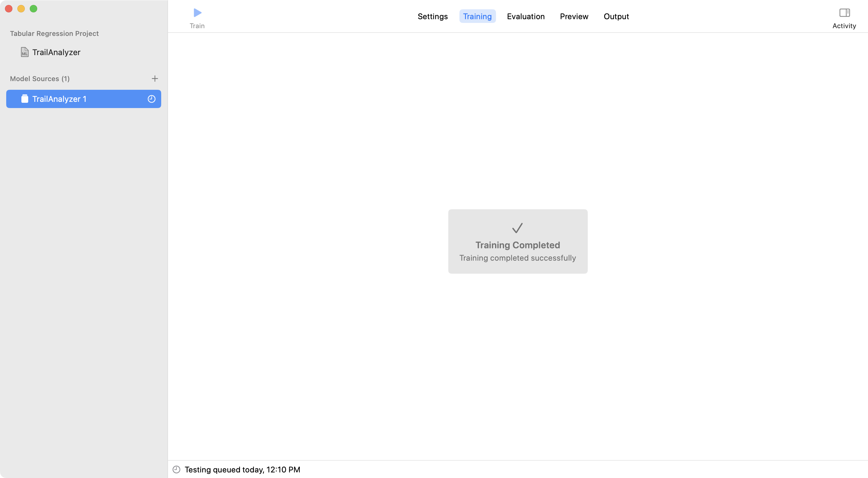Select the Training tab
868x478 pixels.
[x=477, y=16]
